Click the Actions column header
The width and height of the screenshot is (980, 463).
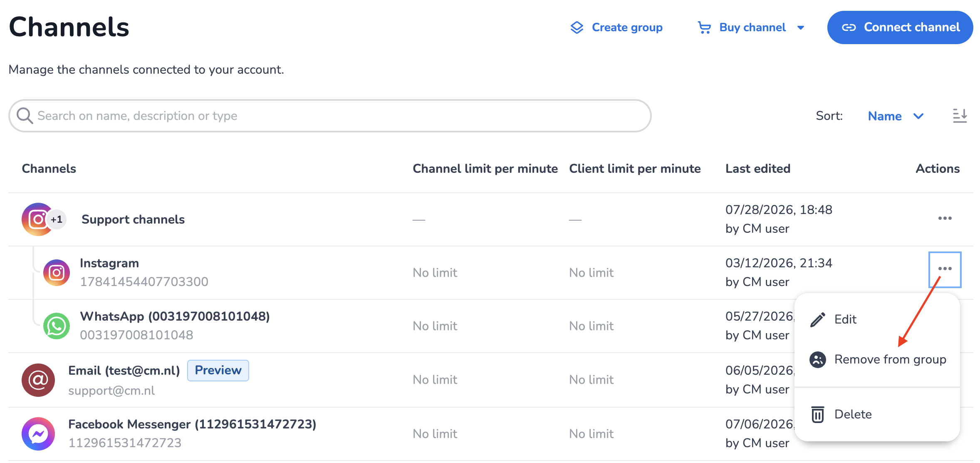tap(938, 169)
